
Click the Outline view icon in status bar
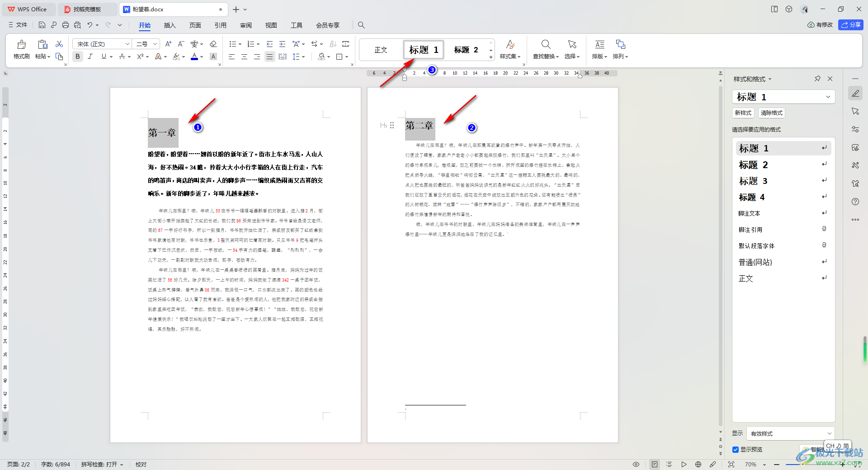pyautogui.click(x=669, y=464)
